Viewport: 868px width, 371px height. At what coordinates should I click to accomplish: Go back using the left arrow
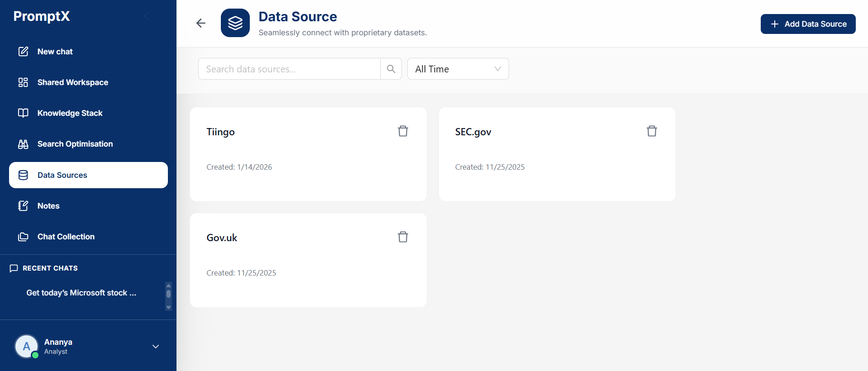(x=201, y=23)
